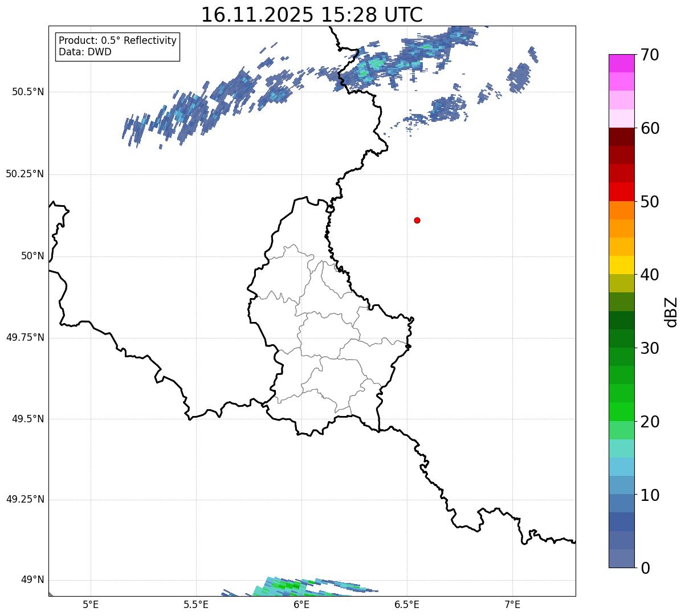The width and height of the screenshot is (685, 616).
Task: Click the yellow colorbar segment at 40 dBZ
Action: tap(622, 265)
